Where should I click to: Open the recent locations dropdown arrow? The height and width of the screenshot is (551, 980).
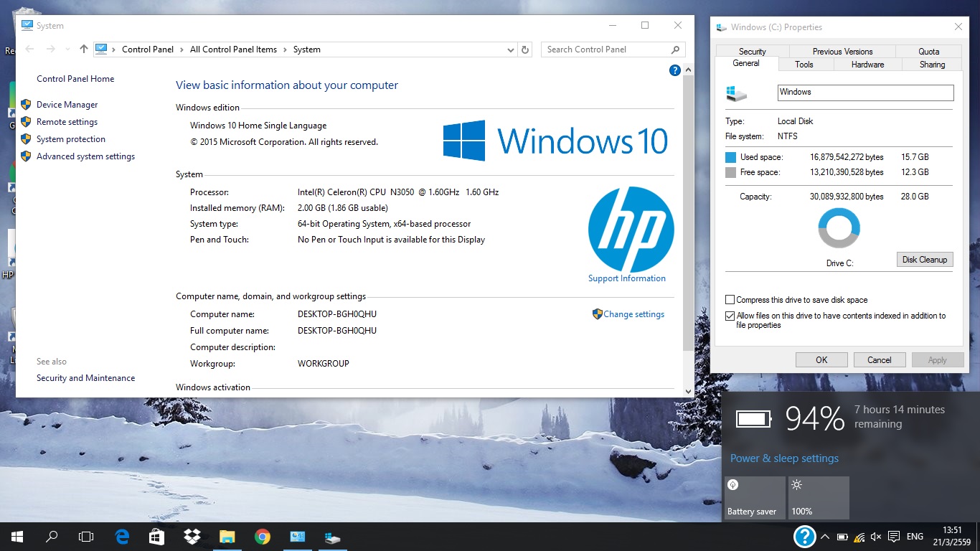click(x=67, y=50)
